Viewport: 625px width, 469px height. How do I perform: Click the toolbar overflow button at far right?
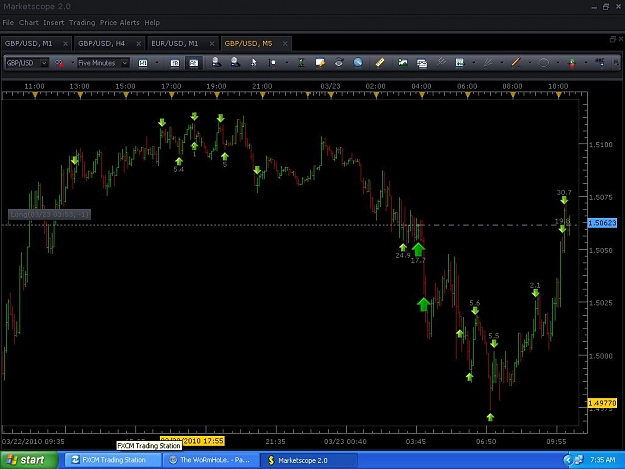616,63
